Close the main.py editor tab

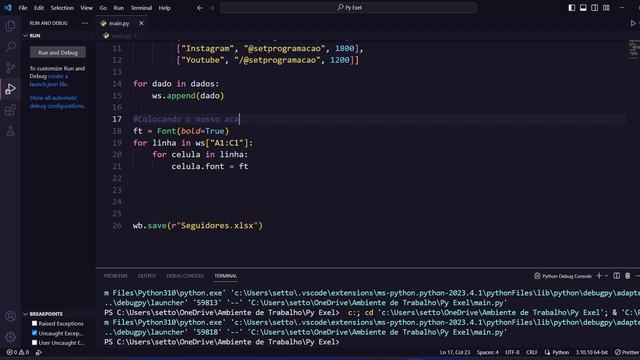pos(141,23)
